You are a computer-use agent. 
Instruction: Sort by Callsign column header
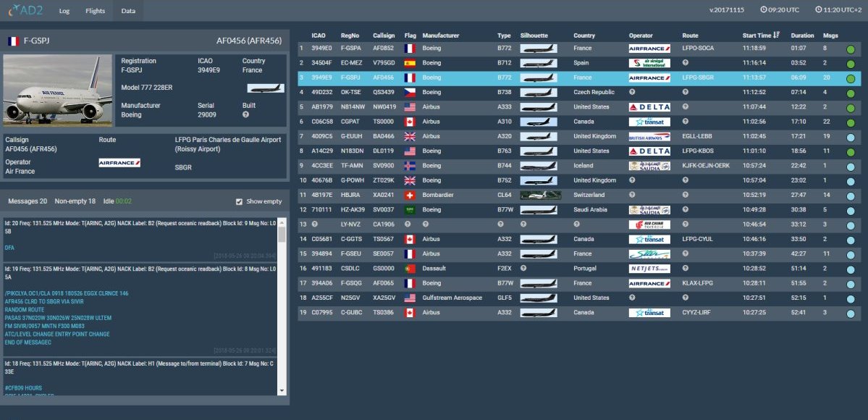pos(384,35)
